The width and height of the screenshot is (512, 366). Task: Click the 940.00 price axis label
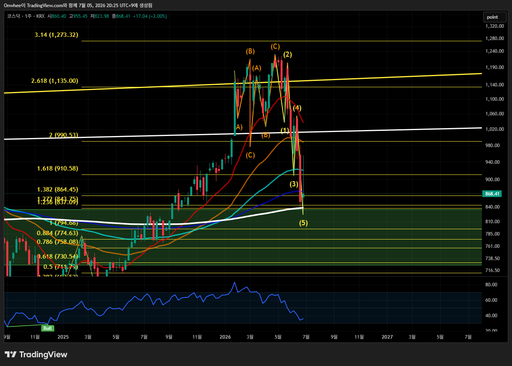[493, 162]
